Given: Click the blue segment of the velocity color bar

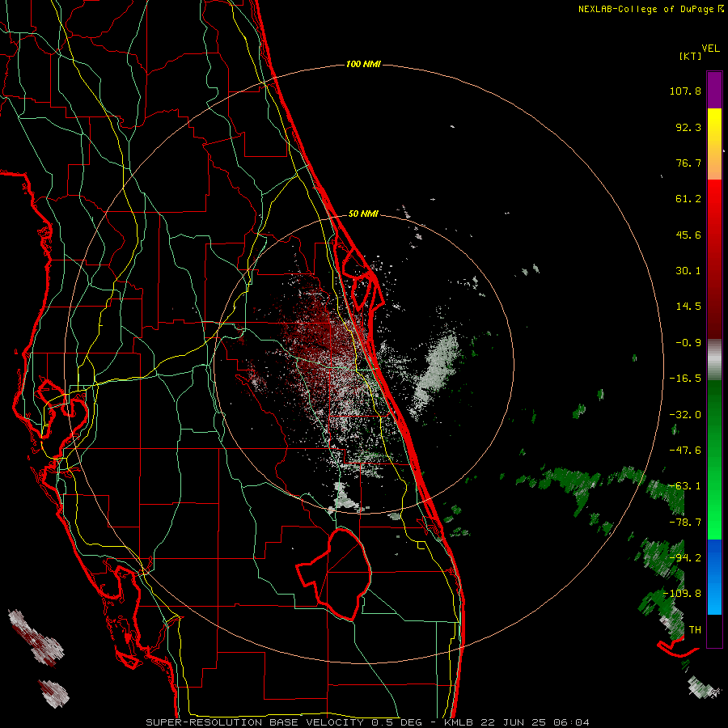Looking at the screenshot, I should pyautogui.click(x=714, y=577).
